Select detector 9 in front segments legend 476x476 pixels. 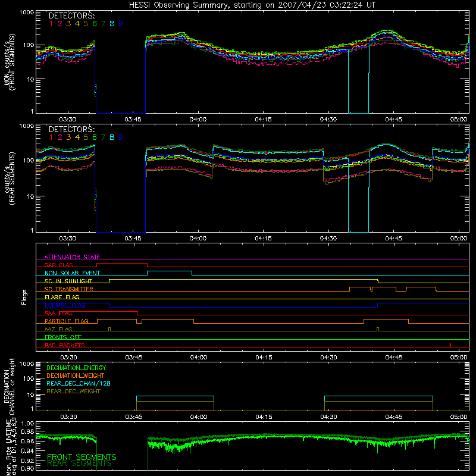tap(121, 24)
